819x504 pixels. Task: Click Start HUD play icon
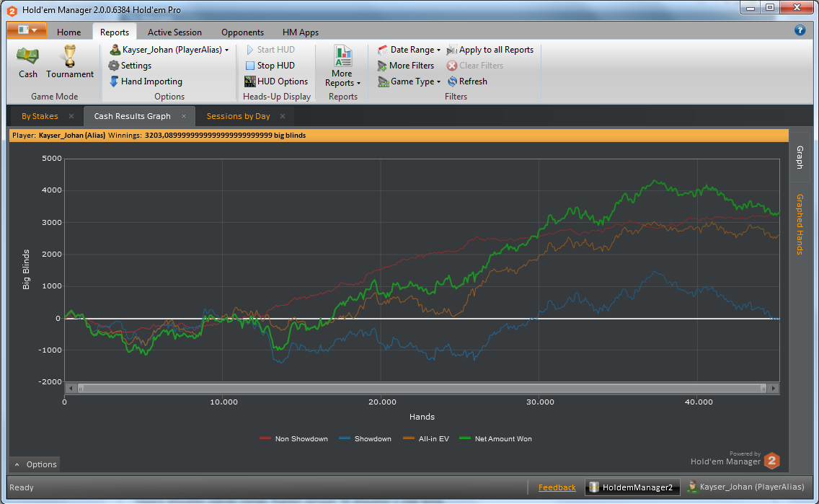click(x=250, y=50)
